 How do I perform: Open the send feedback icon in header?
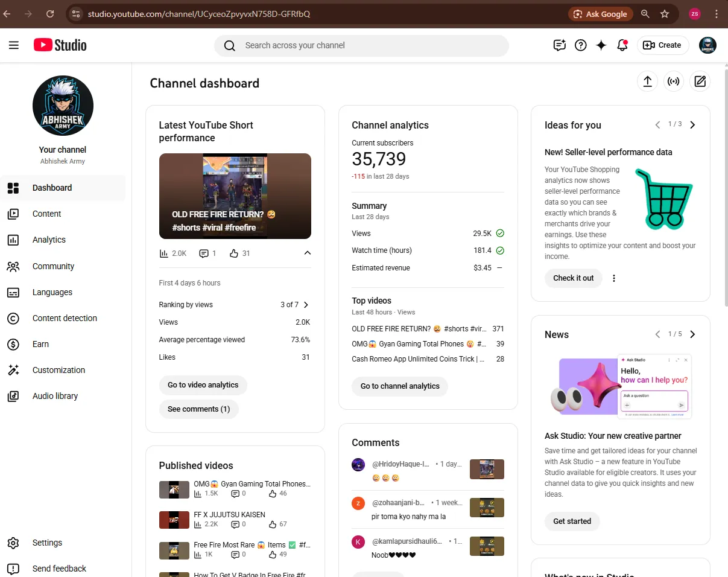click(x=560, y=45)
